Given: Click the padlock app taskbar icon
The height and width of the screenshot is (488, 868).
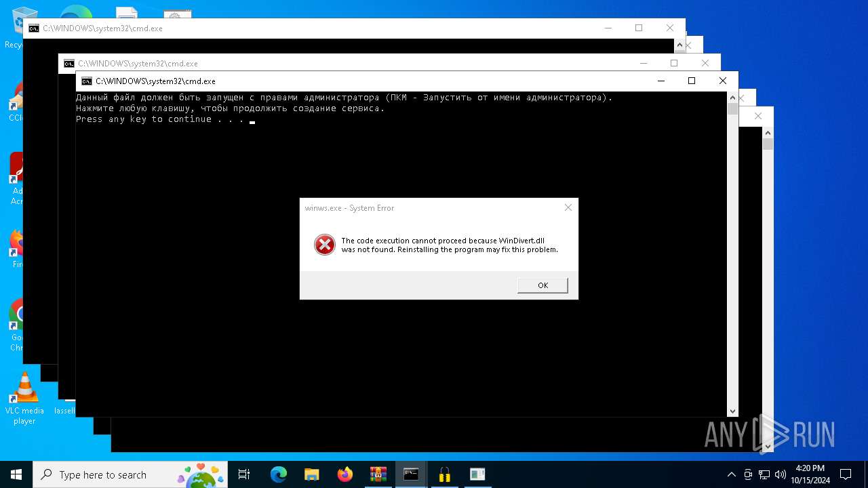Looking at the screenshot, I should 445,474.
